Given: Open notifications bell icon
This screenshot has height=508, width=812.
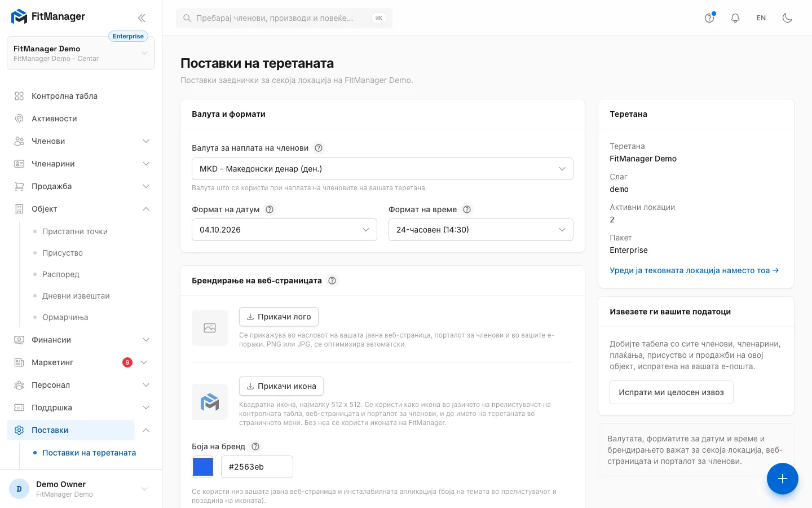Looking at the screenshot, I should (735, 18).
